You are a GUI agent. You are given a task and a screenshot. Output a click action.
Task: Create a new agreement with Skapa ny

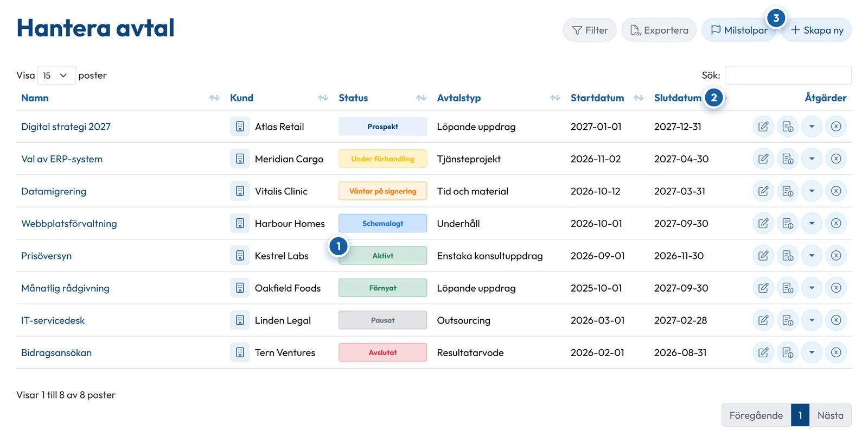pos(816,30)
